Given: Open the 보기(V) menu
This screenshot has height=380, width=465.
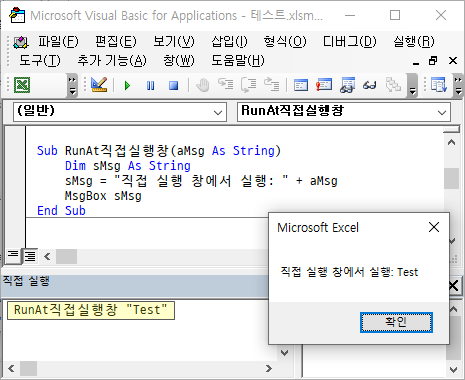Looking at the screenshot, I should tap(174, 42).
